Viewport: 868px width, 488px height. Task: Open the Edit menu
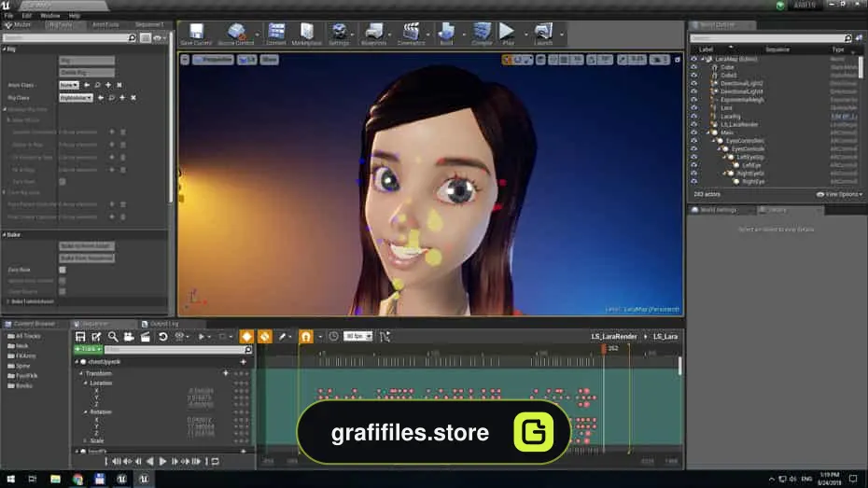tap(26, 16)
